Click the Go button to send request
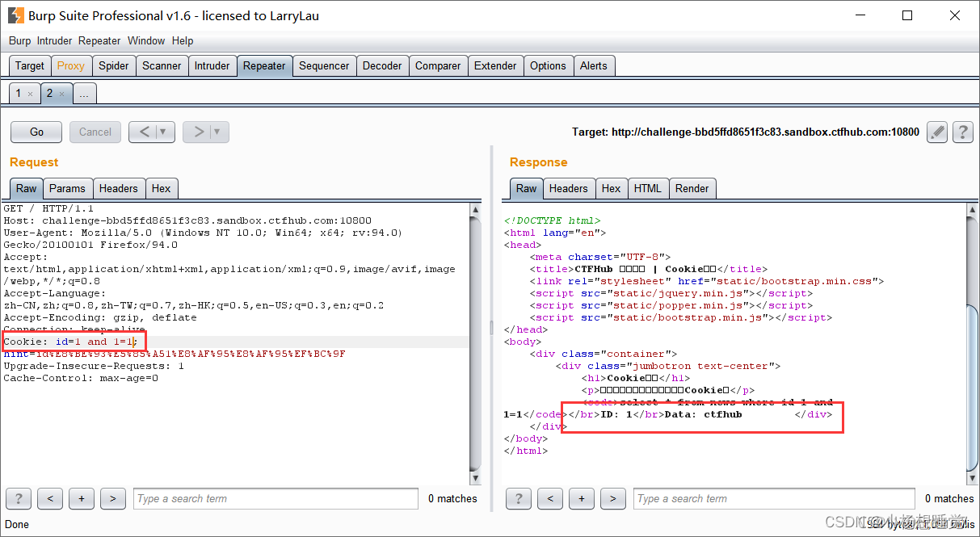980x537 pixels. [x=37, y=132]
